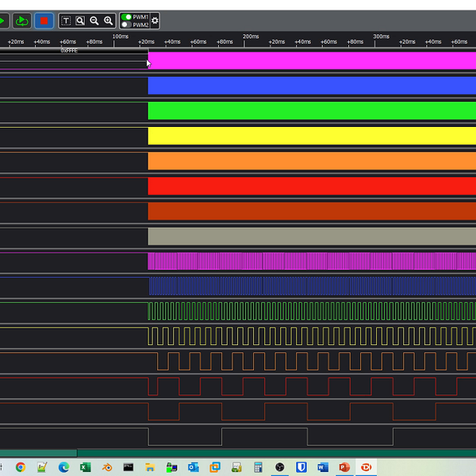Zoom in on the waveform view
476x476 pixels.
(x=109, y=21)
